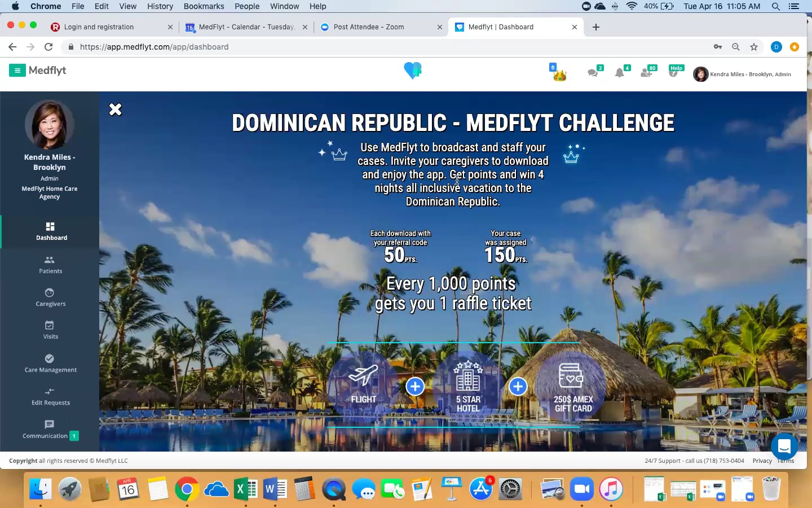Open Edit Requests in sidebar
The image size is (812, 508).
click(x=51, y=396)
